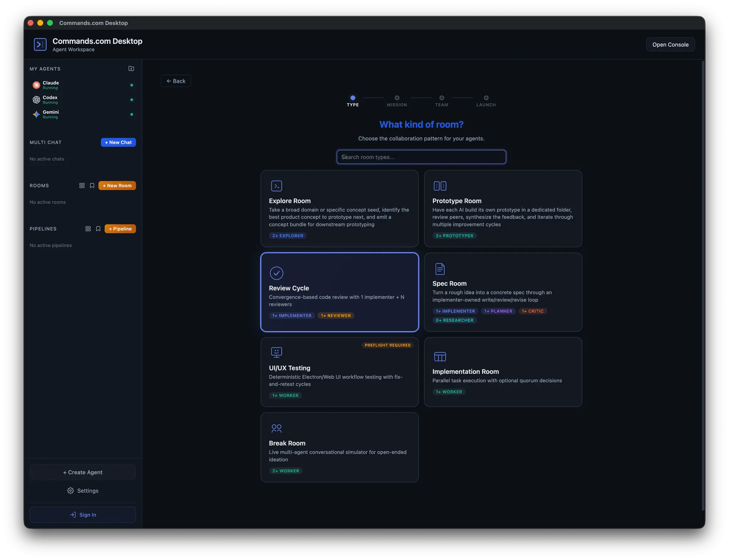The image size is (729, 560).
Task: Click the Settings gear icon
Action: point(70,491)
